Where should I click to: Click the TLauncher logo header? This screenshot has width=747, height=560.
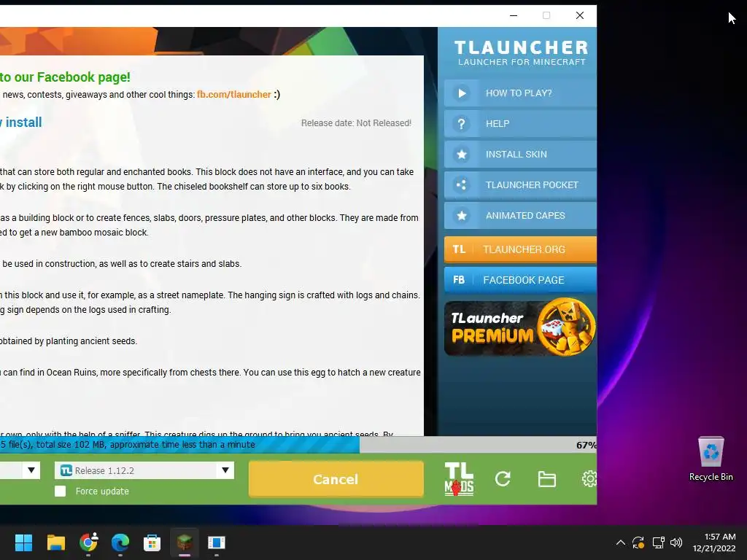[x=521, y=52]
